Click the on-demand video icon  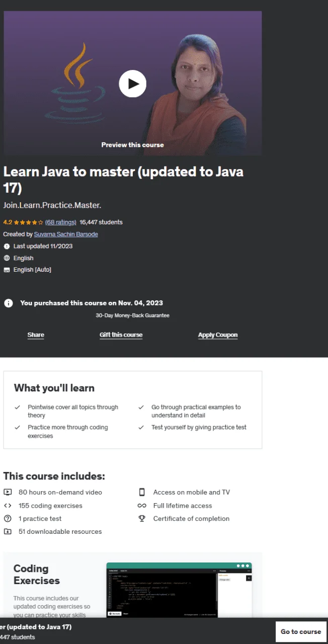tap(8, 492)
